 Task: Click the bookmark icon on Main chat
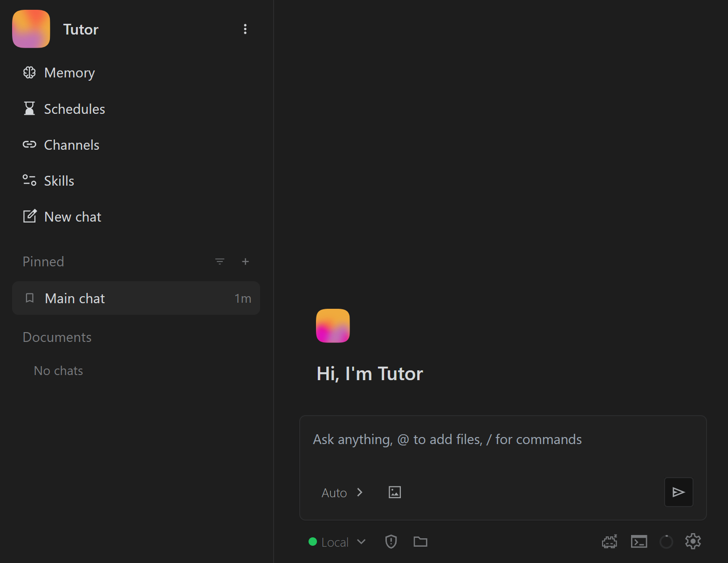point(29,298)
